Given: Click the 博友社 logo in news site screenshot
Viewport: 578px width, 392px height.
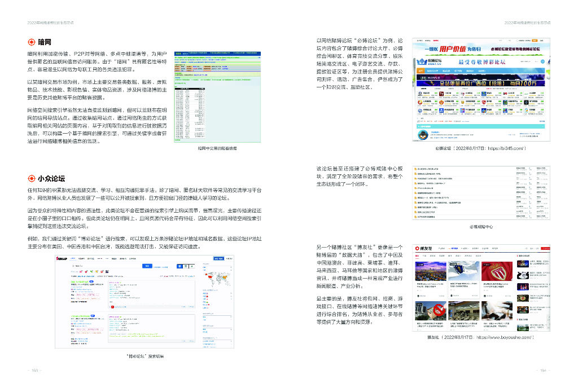Looking at the screenshot, I should pyautogui.click(x=423, y=249).
